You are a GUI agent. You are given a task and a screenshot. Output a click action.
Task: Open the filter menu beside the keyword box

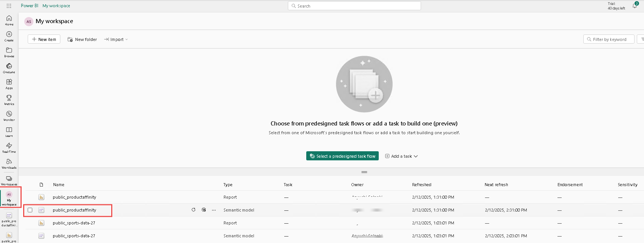(641, 39)
